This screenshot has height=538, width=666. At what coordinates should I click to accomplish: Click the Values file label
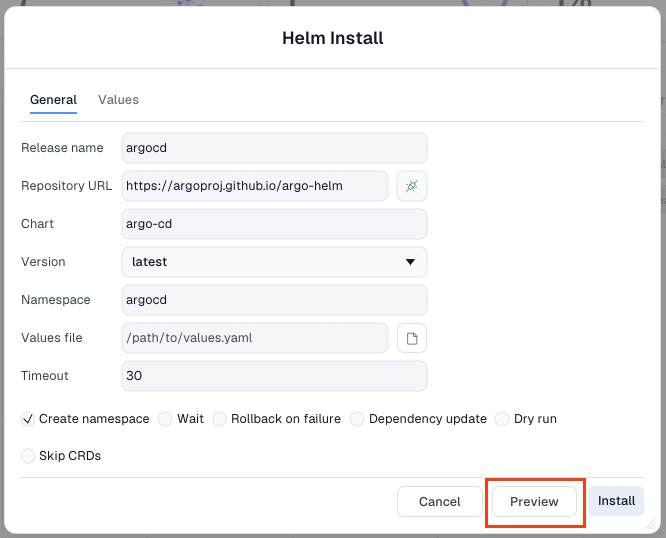(x=51, y=338)
